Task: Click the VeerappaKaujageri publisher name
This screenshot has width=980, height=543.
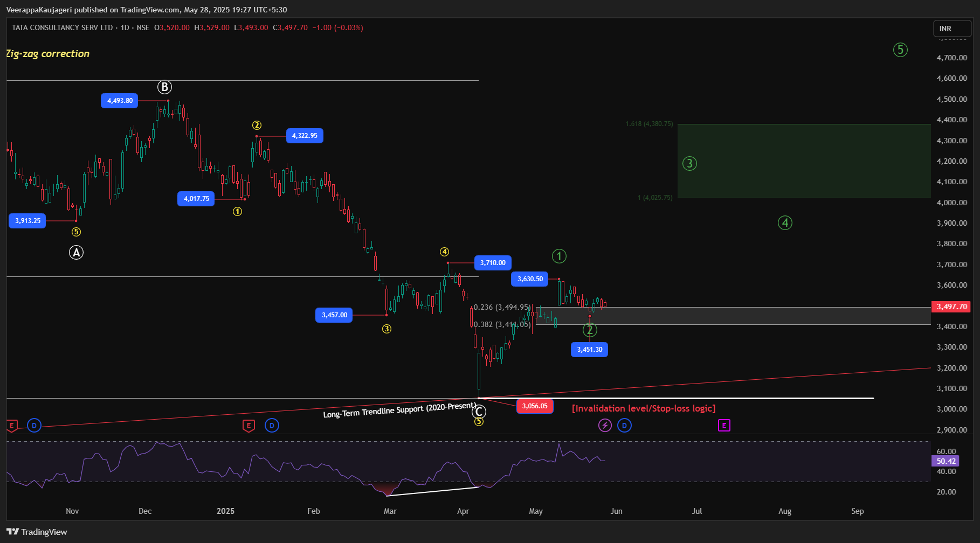Action: click(39, 10)
